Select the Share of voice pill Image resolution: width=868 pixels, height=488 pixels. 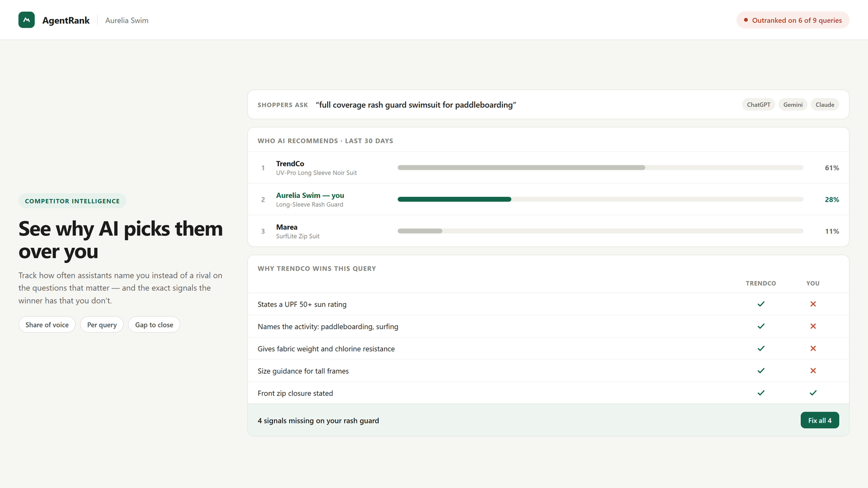47,325
